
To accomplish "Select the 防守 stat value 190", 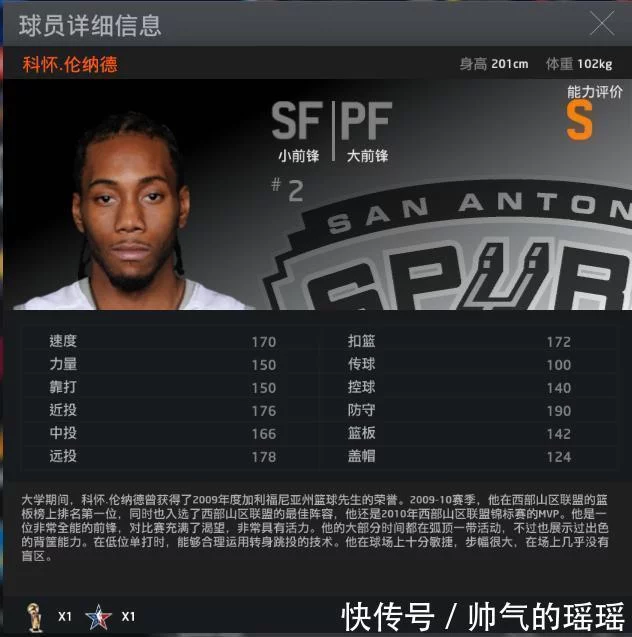I will 558,411.
